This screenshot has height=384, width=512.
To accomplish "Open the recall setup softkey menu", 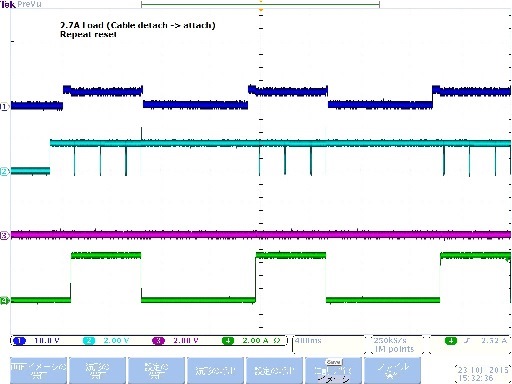I will [x=274, y=371].
